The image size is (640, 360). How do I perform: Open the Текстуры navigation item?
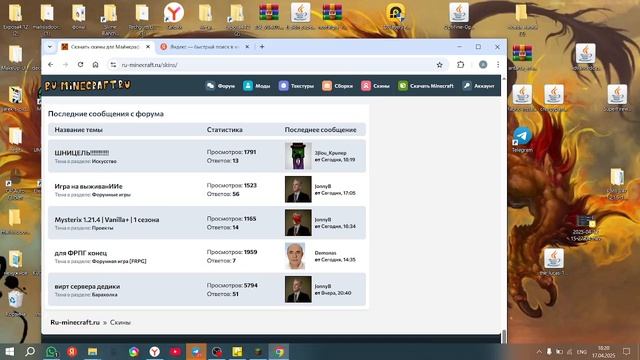(x=296, y=86)
